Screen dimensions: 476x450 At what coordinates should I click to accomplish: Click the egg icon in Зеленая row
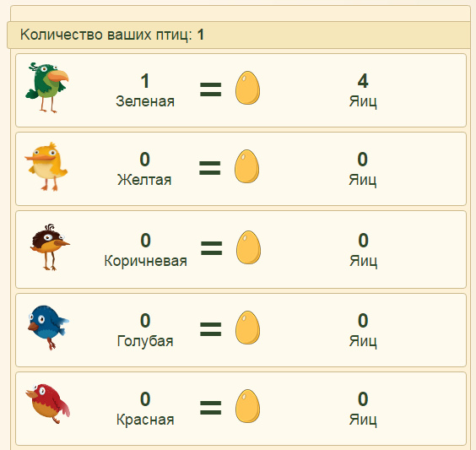click(248, 88)
